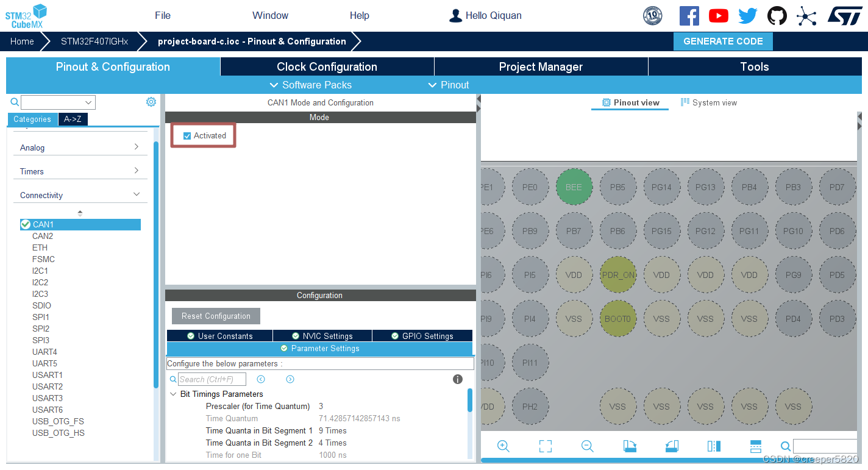Select CAN2 in the connectivity list
Screen dimensions: 868x470
[43, 236]
